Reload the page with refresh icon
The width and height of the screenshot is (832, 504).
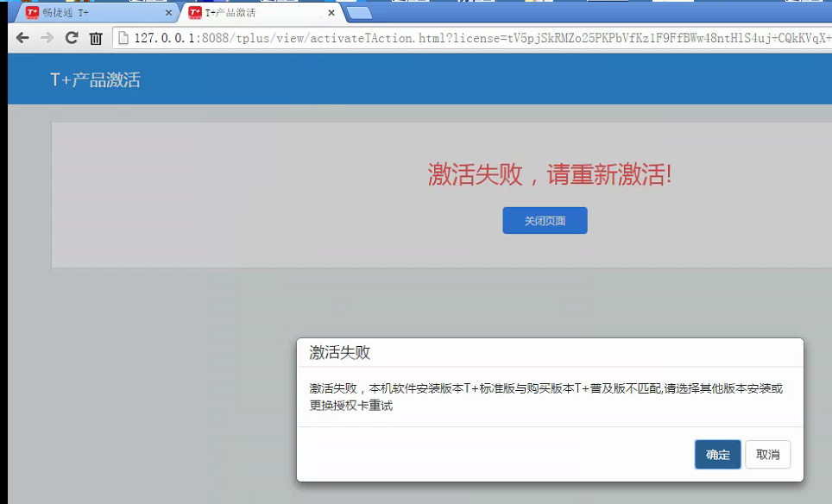(x=71, y=38)
